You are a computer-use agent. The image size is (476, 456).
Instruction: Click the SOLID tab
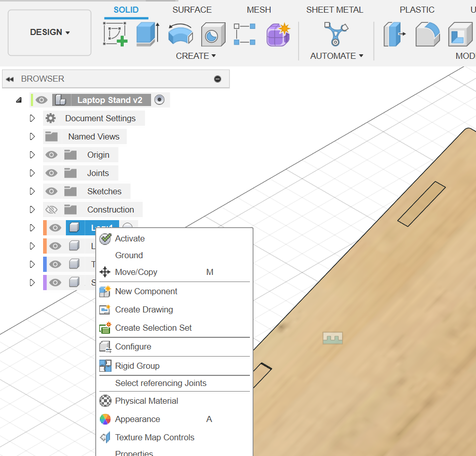click(126, 10)
